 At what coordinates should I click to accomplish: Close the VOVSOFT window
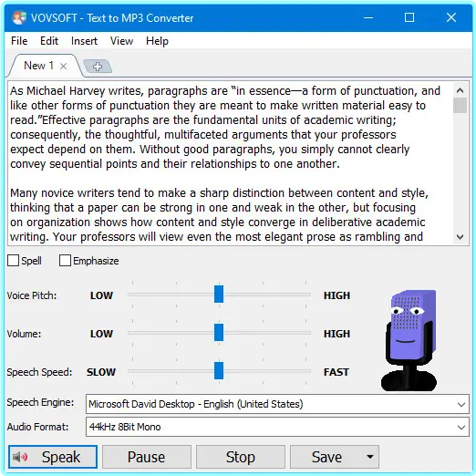coord(451,17)
